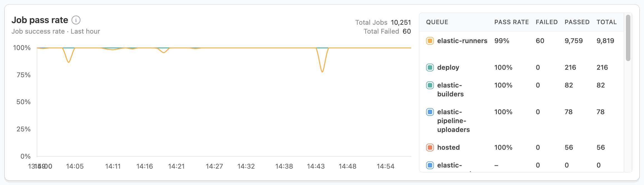The width and height of the screenshot is (644, 185).
Task: Open the elastic-runners queue details
Action: pos(462,41)
